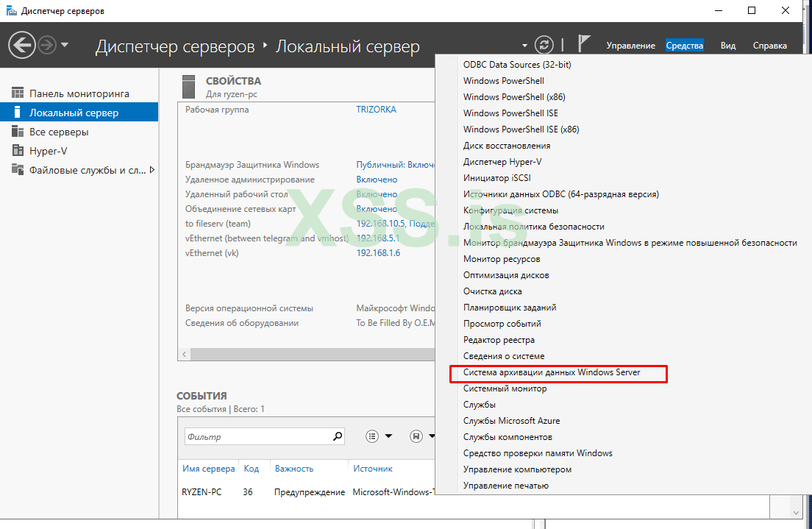The width and height of the screenshot is (812, 529).
Task: Open ODBC Data Sources (32-bit)
Action: coord(517,65)
